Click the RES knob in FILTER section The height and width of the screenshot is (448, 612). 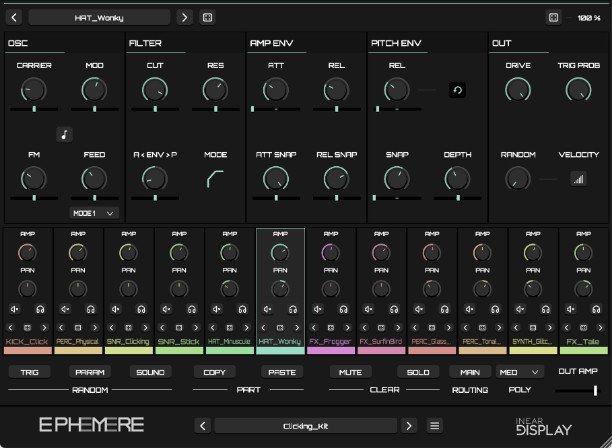(x=215, y=90)
